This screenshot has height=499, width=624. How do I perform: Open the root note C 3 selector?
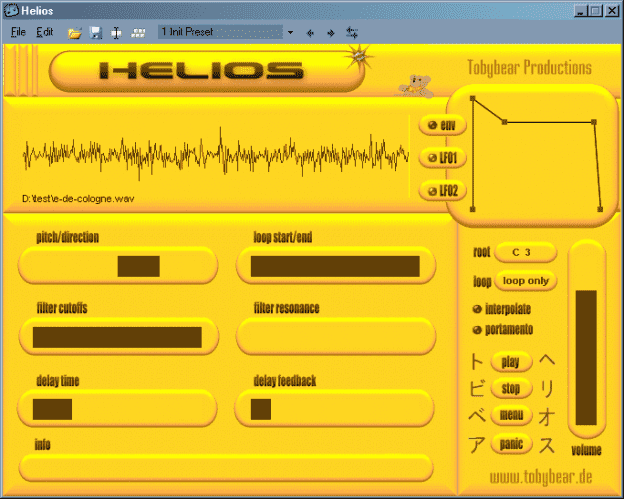point(525,252)
